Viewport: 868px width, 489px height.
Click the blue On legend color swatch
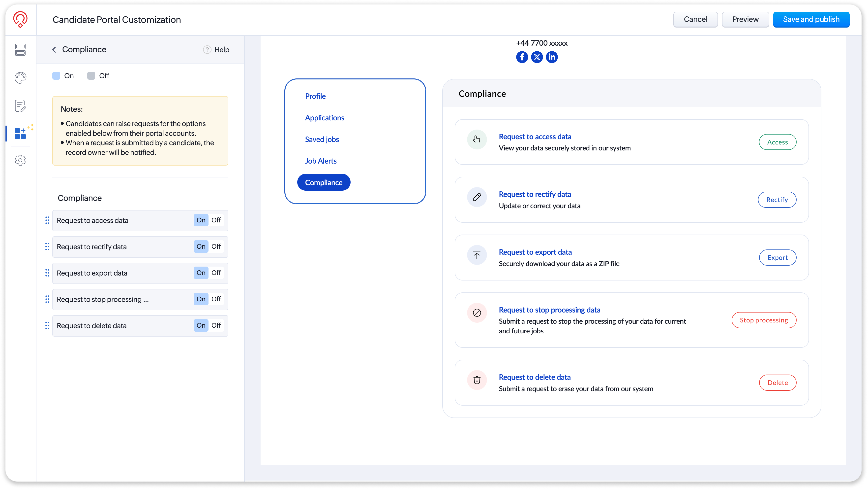coord(56,75)
